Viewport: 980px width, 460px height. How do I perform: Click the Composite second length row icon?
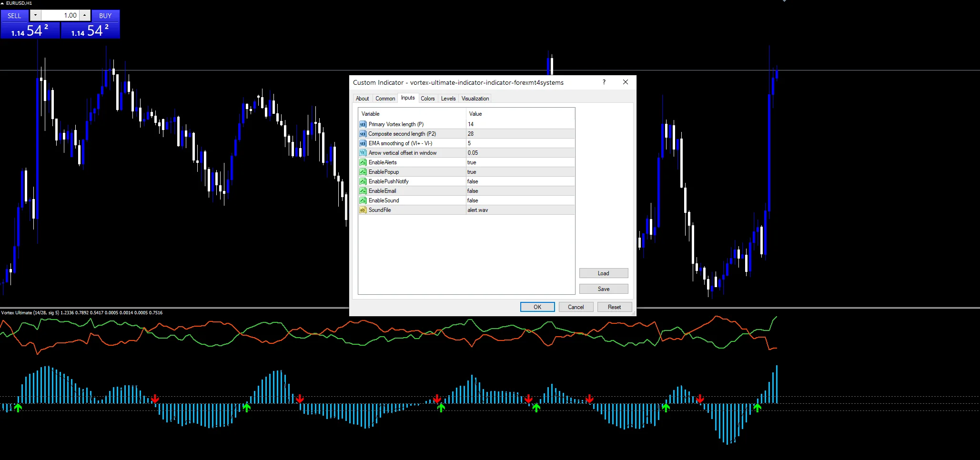pos(363,134)
